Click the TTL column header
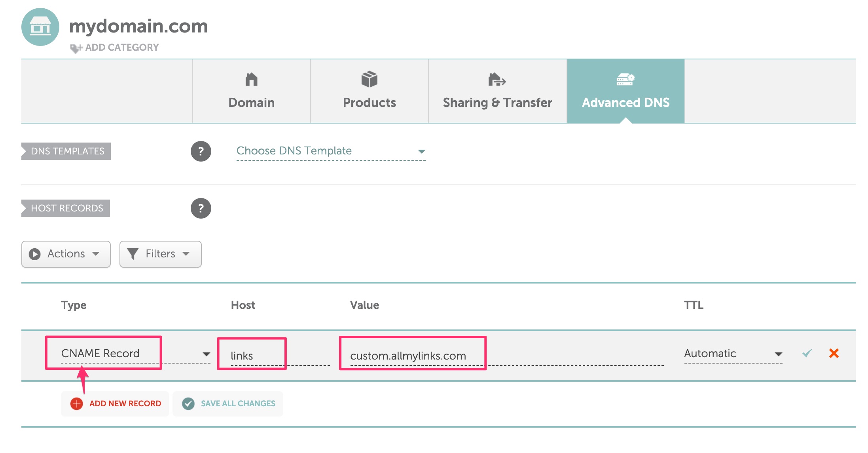Screen dimensions: 868x453 click(694, 305)
